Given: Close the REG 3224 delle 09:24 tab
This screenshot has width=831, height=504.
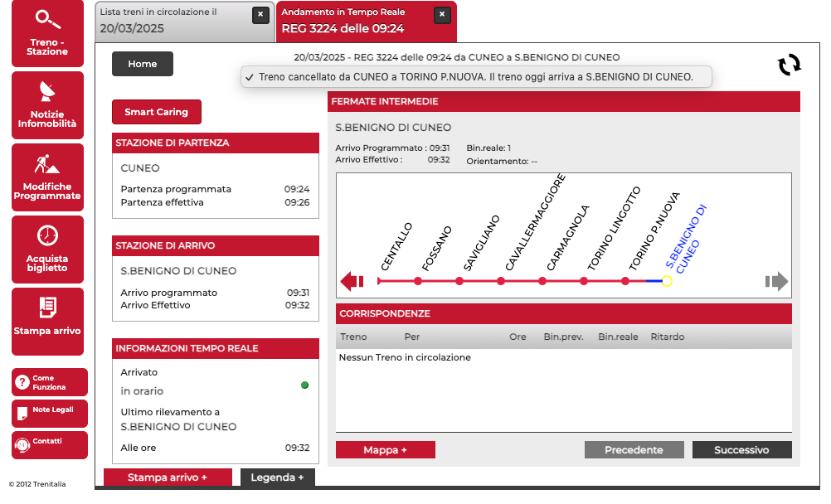Looking at the screenshot, I should tap(443, 14).
